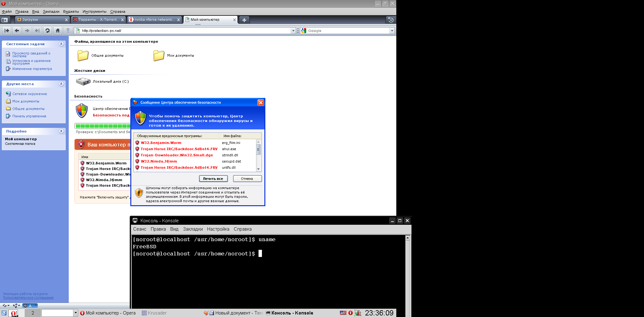Open closed tabs trash in Opera
This screenshot has height=317, width=644.
[391, 20]
